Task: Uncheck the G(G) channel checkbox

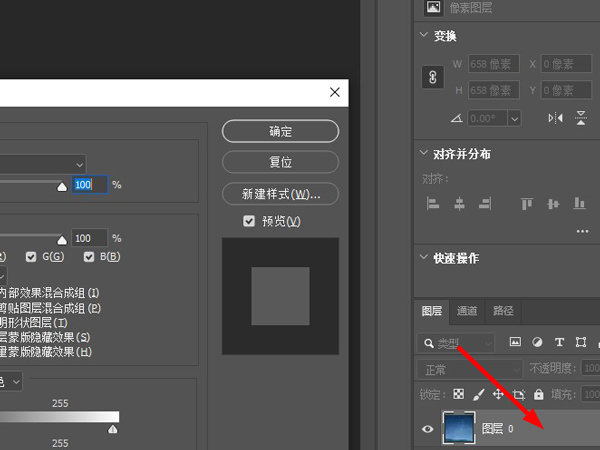Action: coord(31,257)
